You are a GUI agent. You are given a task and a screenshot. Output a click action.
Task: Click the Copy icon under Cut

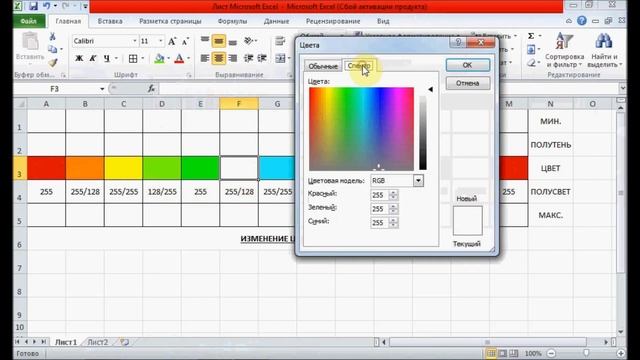coord(53,49)
